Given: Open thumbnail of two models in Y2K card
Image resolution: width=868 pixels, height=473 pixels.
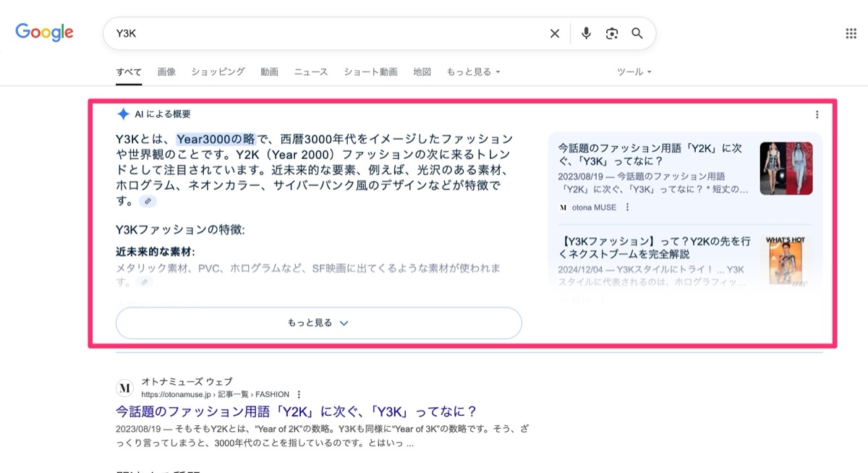Looking at the screenshot, I should [x=786, y=169].
